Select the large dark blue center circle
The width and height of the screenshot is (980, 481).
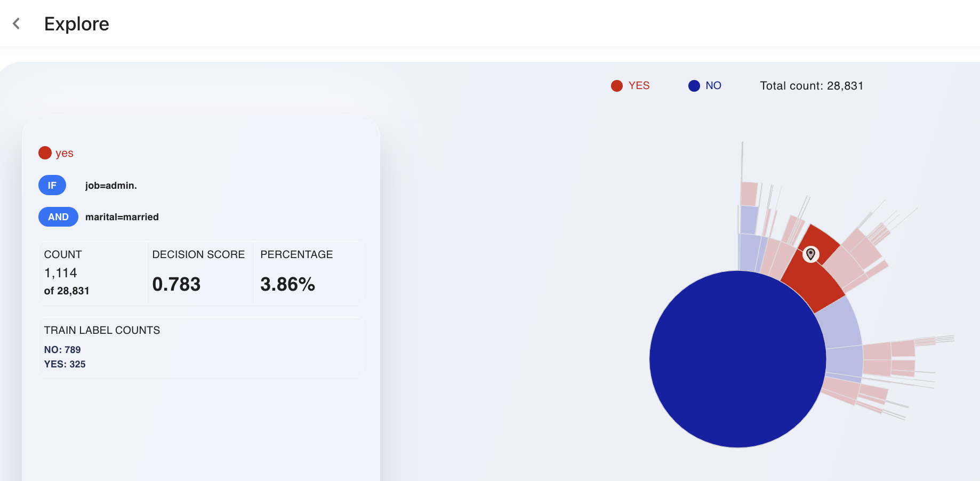(x=738, y=359)
